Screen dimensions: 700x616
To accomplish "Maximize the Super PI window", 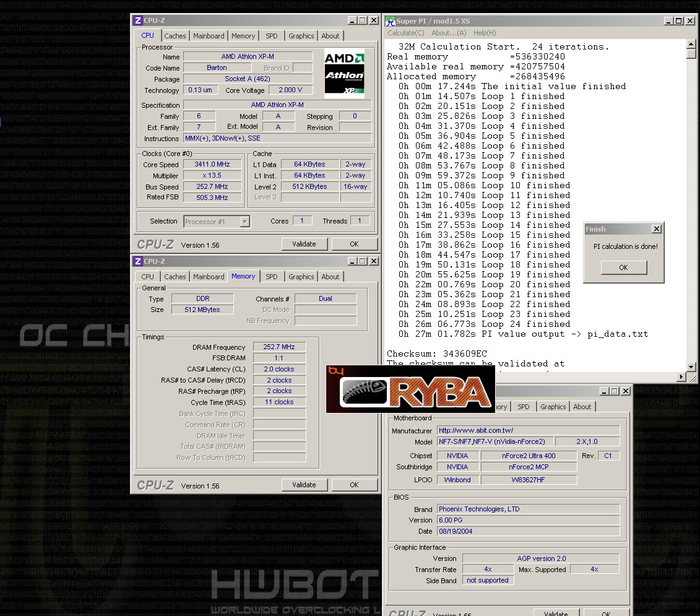I will [x=678, y=21].
